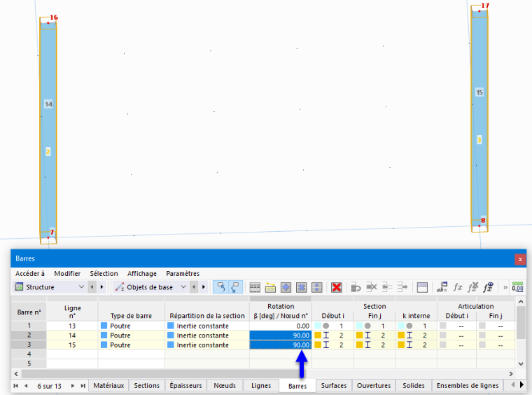Switch to the Sections tab
The height and width of the screenshot is (395, 532).
pos(146,385)
